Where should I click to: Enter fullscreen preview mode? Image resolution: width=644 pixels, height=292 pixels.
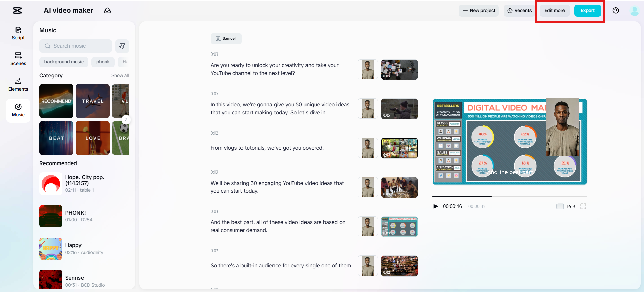pyautogui.click(x=583, y=206)
